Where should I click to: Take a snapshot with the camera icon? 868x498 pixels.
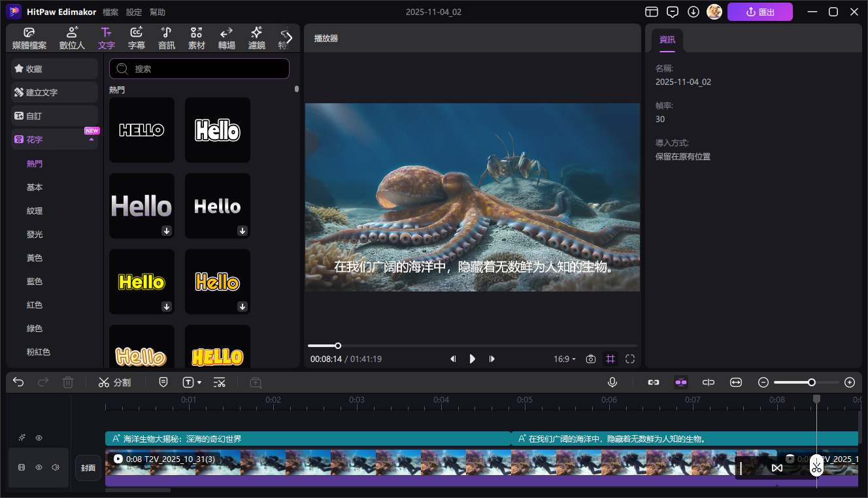pos(591,359)
